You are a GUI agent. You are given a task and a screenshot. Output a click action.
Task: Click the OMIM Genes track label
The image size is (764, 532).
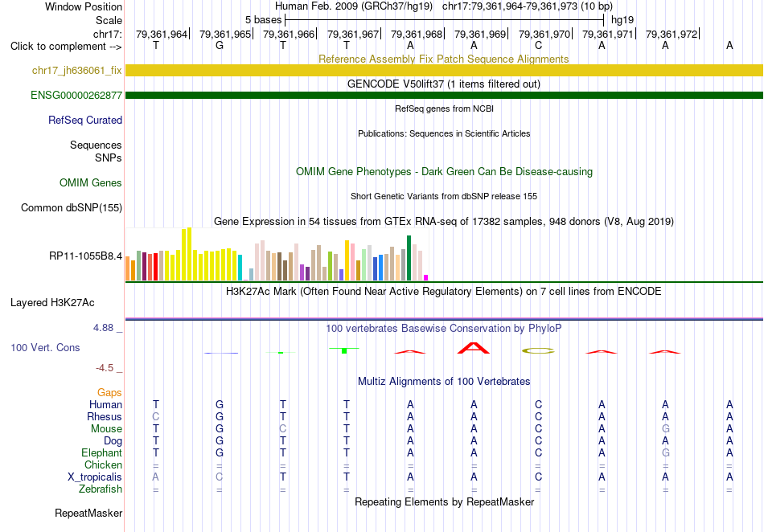coord(91,183)
